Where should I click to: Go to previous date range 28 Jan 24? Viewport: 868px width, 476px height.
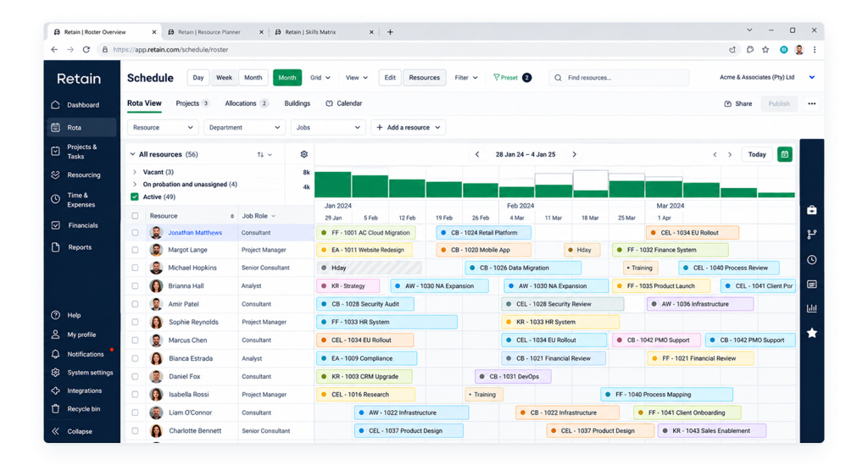477,154
